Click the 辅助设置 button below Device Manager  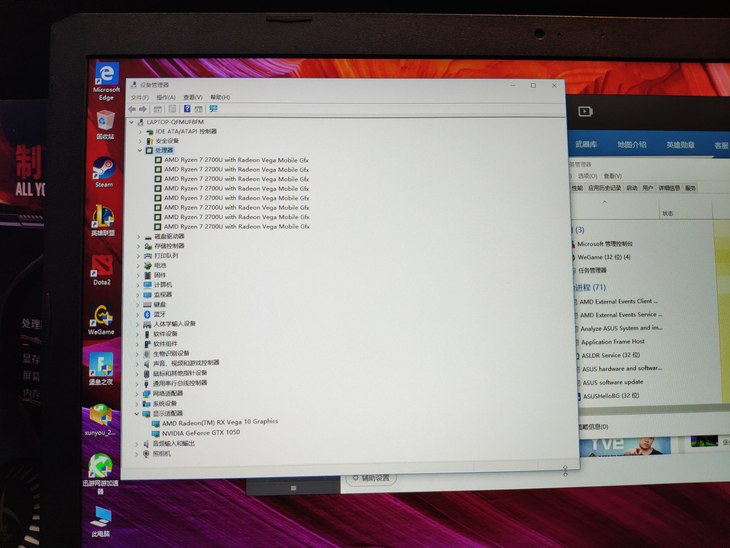pyautogui.click(x=372, y=478)
